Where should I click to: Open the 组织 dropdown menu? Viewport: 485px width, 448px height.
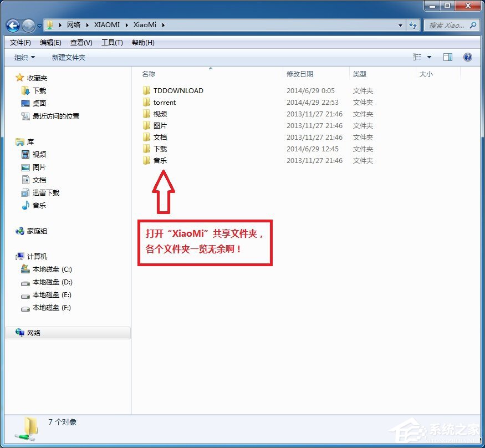pos(24,57)
